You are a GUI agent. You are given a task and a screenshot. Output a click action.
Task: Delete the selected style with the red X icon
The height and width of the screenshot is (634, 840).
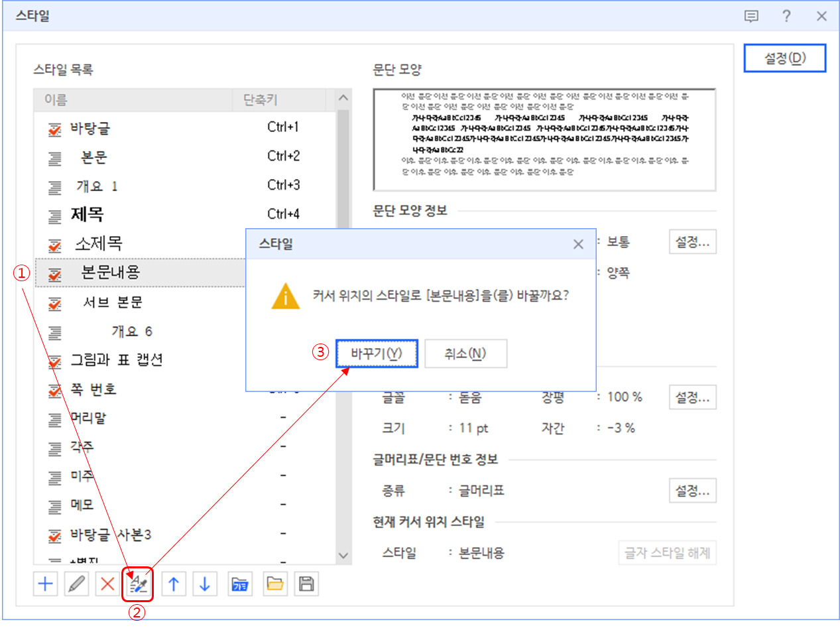[x=107, y=584]
